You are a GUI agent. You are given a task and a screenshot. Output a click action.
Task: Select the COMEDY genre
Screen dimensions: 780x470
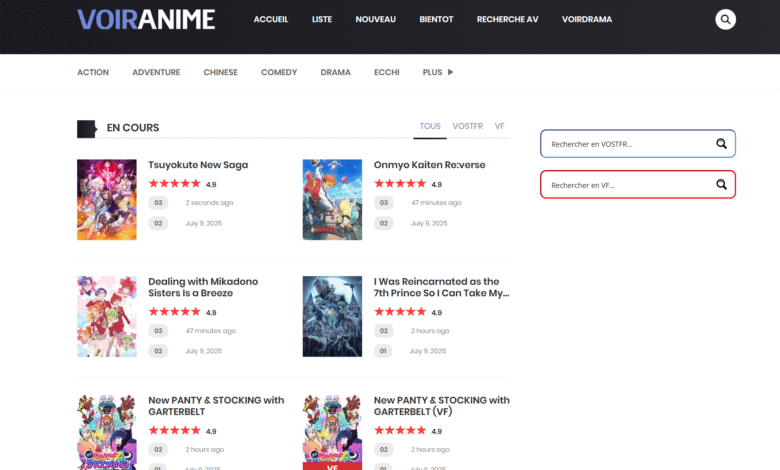(x=279, y=72)
